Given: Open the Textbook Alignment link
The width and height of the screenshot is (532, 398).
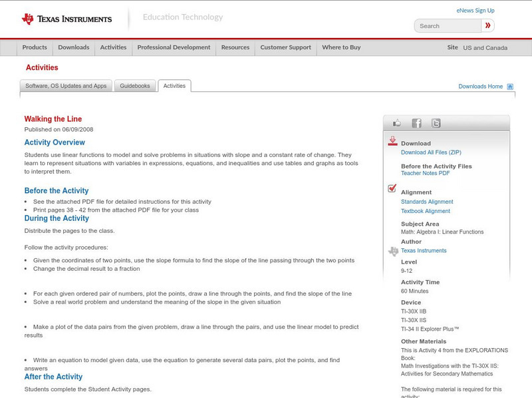Looking at the screenshot, I should [426, 211].
